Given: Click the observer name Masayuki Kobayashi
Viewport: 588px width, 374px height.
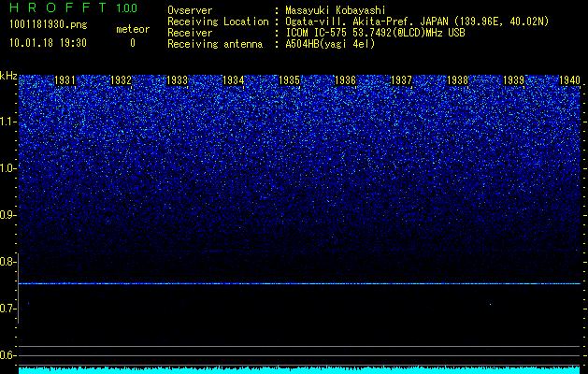Looking at the screenshot, I should 336,10.
